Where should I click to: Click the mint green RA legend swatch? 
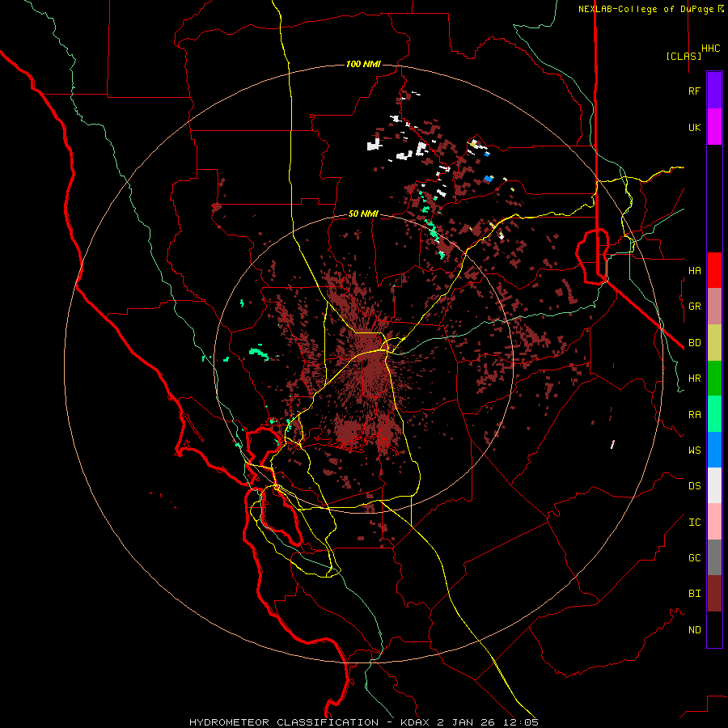tap(714, 414)
